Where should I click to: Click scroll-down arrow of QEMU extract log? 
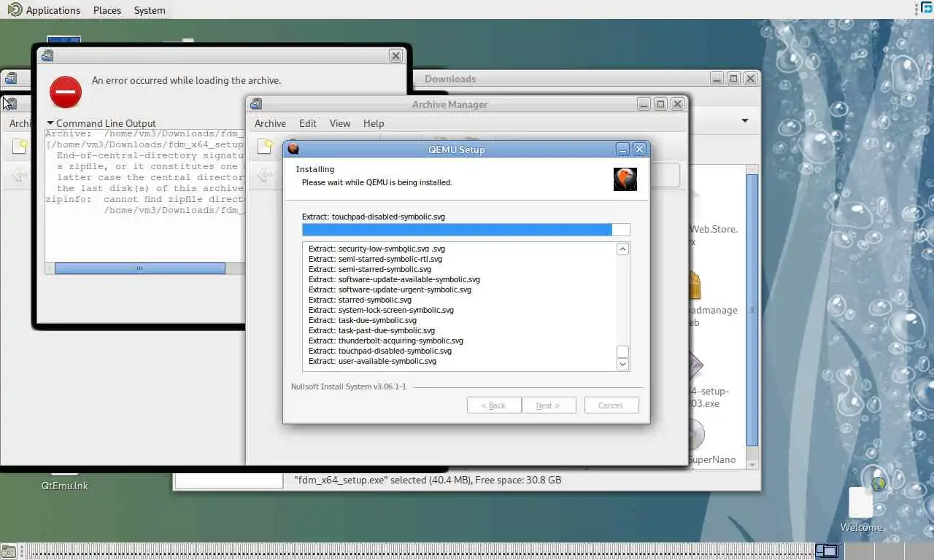click(x=622, y=364)
